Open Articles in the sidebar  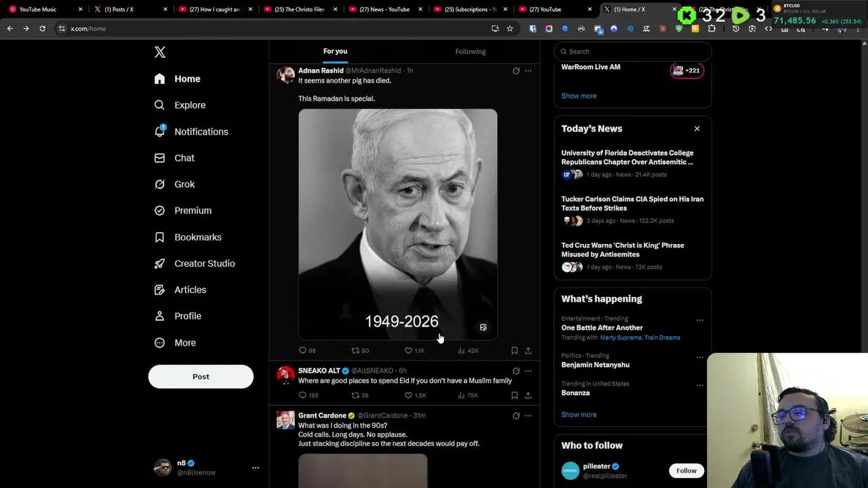pyautogui.click(x=180, y=289)
